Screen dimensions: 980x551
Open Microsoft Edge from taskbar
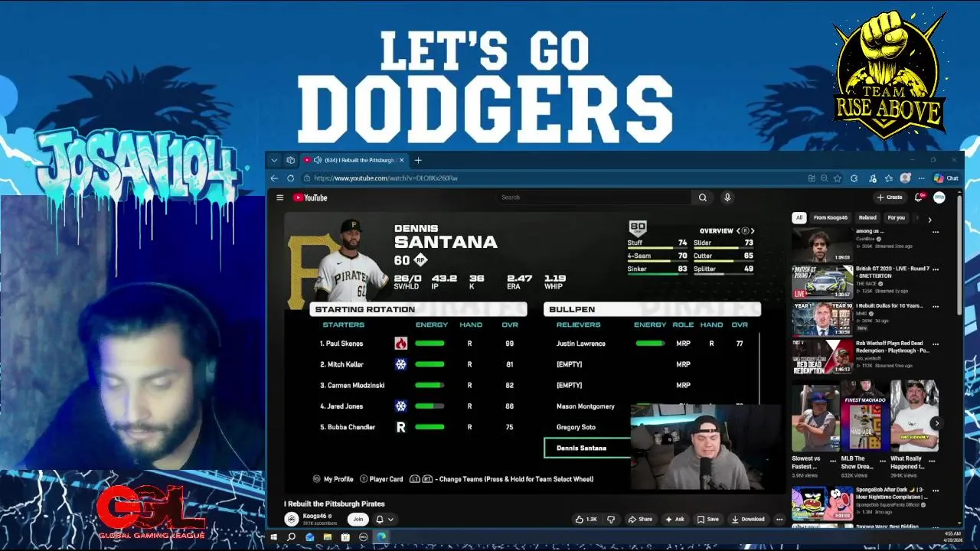pos(381,537)
